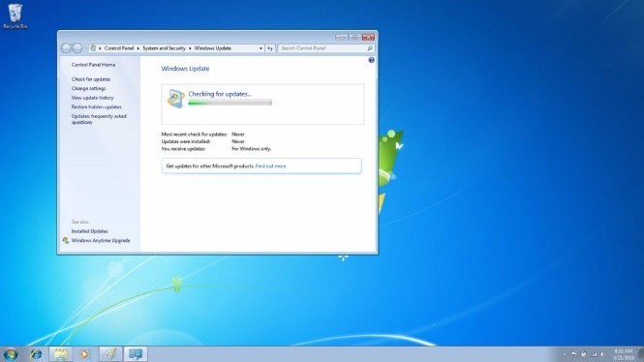The width and height of the screenshot is (644, 362).
Task: Open Windows Anytime Upgrade link
Action: coord(101,240)
